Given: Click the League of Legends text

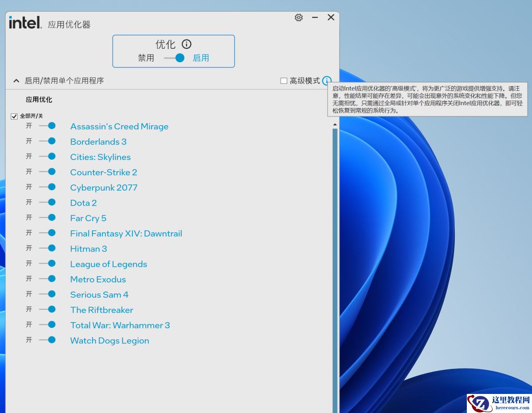Looking at the screenshot, I should pyautogui.click(x=109, y=264).
